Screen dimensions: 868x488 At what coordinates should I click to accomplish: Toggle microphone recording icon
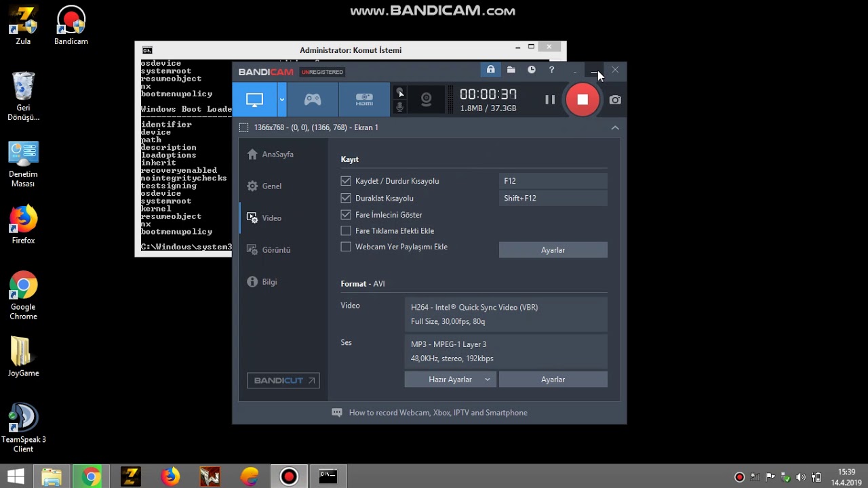[400, 107]
